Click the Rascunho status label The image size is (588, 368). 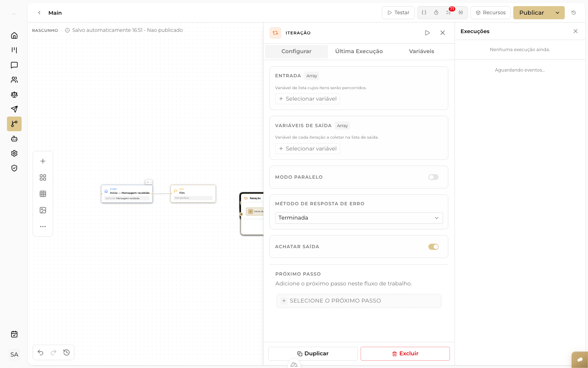(x=45, y=31)
